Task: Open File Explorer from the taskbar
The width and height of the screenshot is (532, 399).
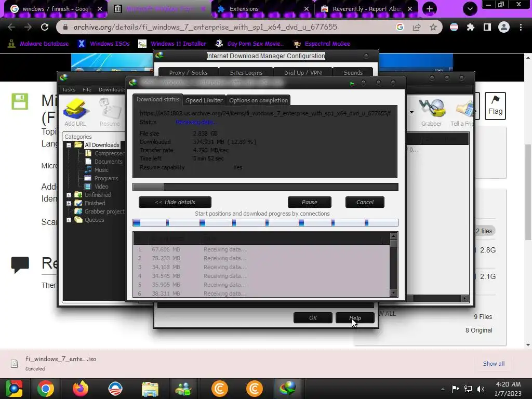Action: click(150, 389)
